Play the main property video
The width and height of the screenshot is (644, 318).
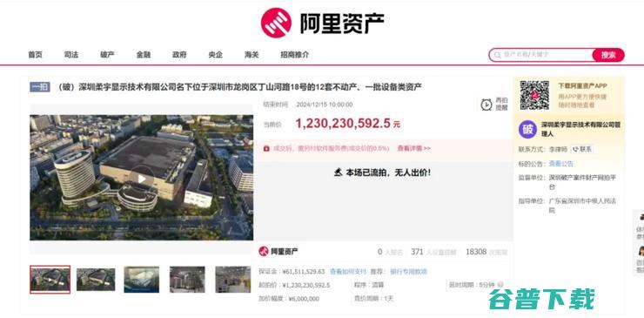(141, 179)
